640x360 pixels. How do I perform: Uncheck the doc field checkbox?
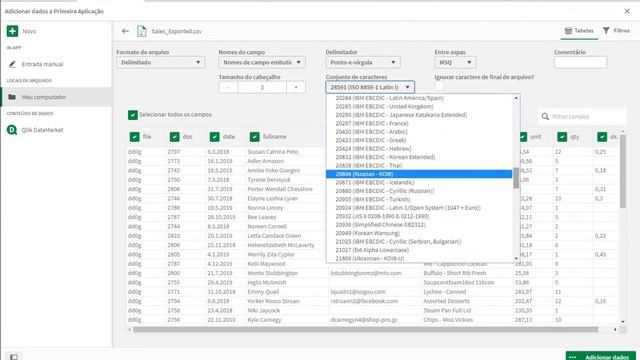pyautogui.click(x=174, y=137)
